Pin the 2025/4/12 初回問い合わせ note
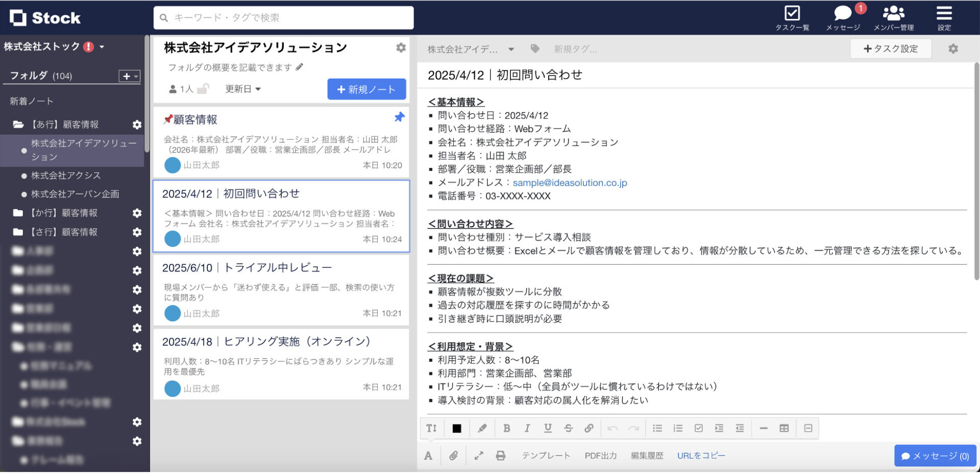The height and width of the screenshot is (473, 980). [400, 193]
